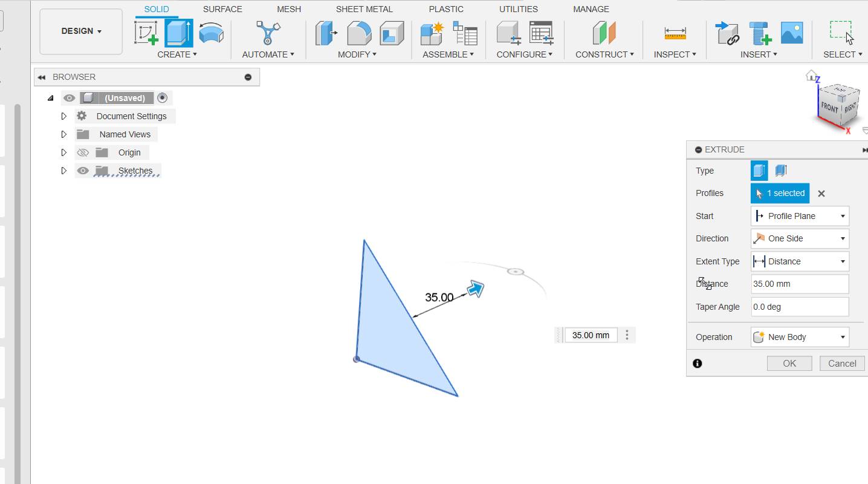Open the Design workspace dropdown
The width and height of the screenshot is (868, 484).
[81, 31]
